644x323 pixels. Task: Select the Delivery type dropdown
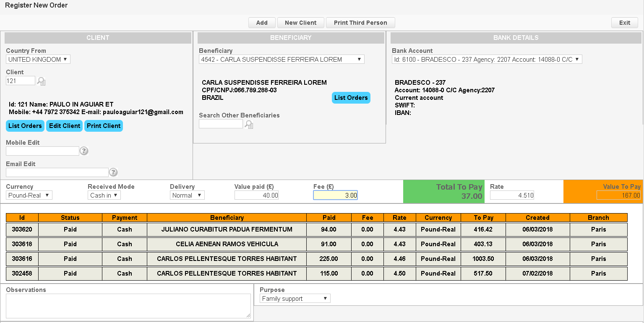click(x=187, y=195)
